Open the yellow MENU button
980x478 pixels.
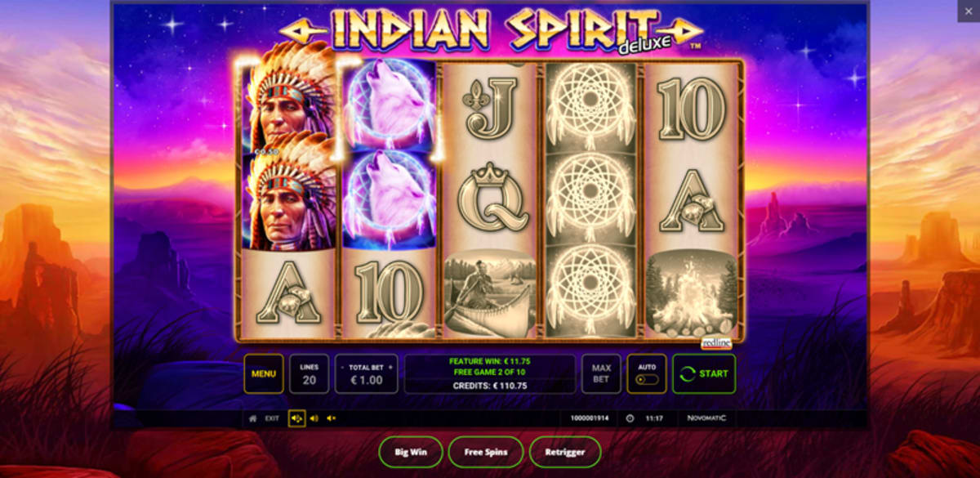[x=264, y=373]
